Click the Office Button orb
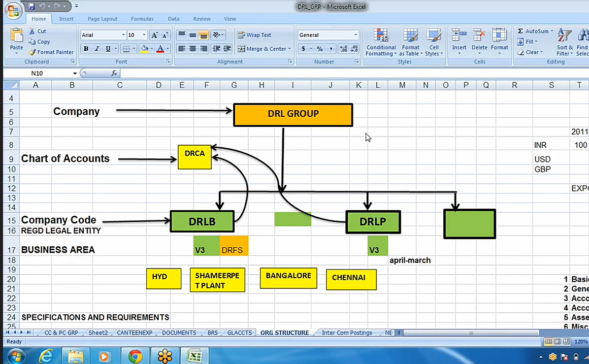589x364 pixels. coord(13,10)
